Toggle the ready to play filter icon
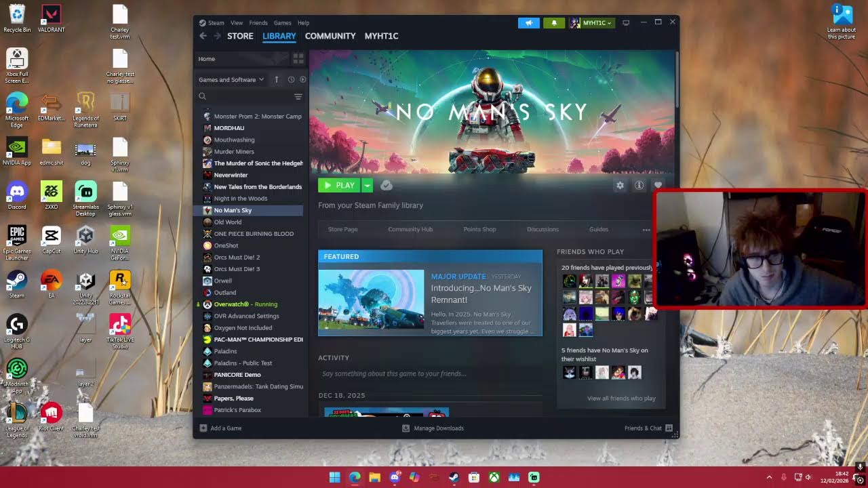This screenshot has height=488, width=868. 302,79
